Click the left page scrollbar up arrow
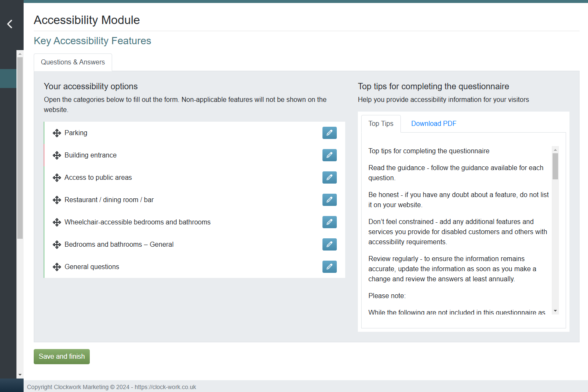This screenshot has height=392, width=588. 20,53
